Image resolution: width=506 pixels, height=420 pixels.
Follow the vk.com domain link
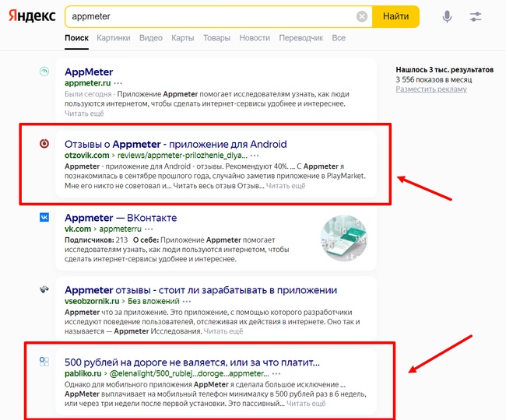pos(78,229)
